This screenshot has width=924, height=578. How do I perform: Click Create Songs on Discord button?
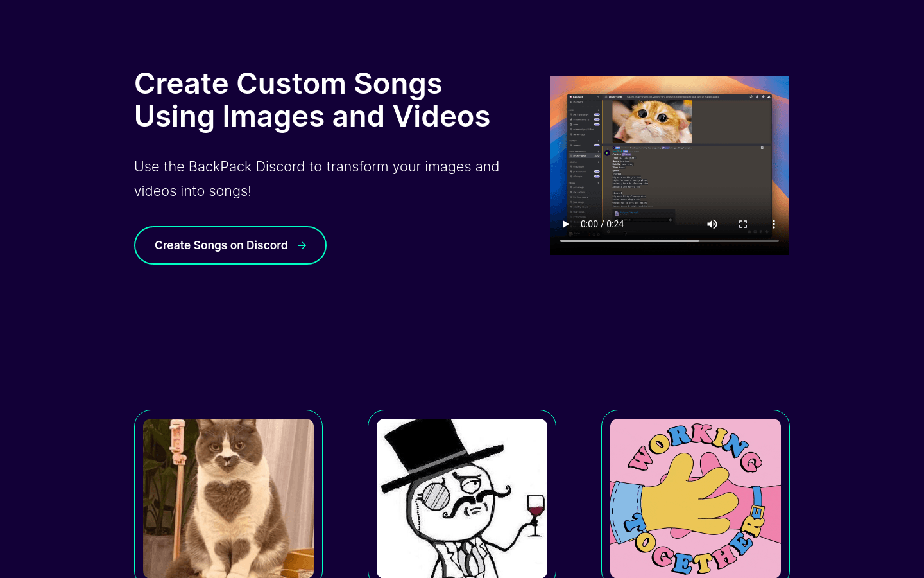tap(230, 245)
